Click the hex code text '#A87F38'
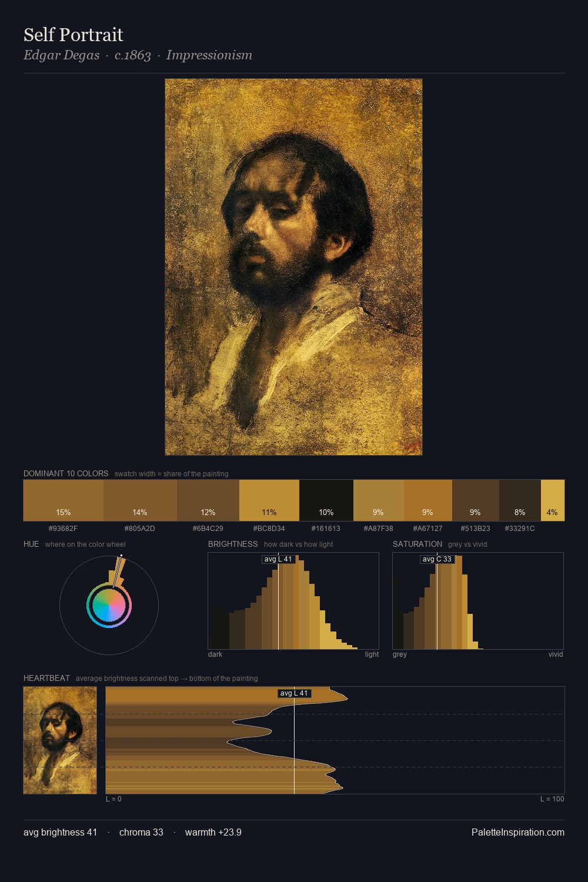This screenshot has height=882, width=588. coord(379,529)
